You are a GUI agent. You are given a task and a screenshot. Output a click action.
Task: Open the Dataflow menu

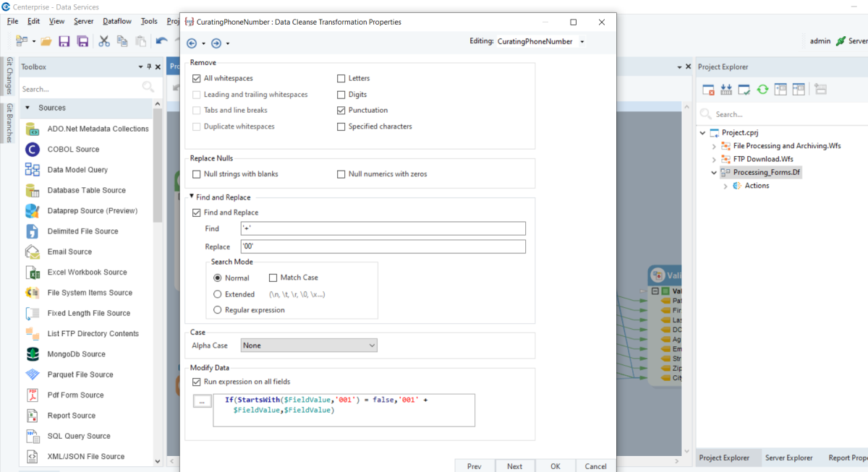pos(116,21)
